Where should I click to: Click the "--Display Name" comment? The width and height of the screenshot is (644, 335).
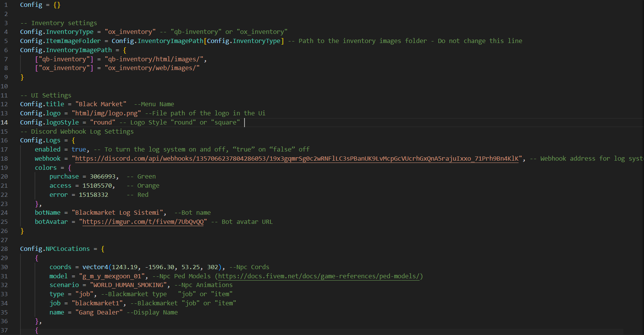[x=152, y=312]
